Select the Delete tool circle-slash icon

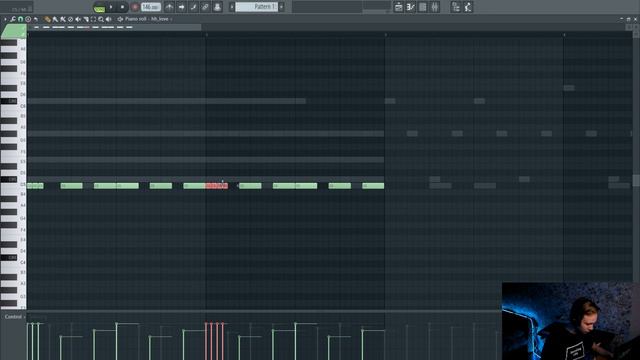coord(70,19)
